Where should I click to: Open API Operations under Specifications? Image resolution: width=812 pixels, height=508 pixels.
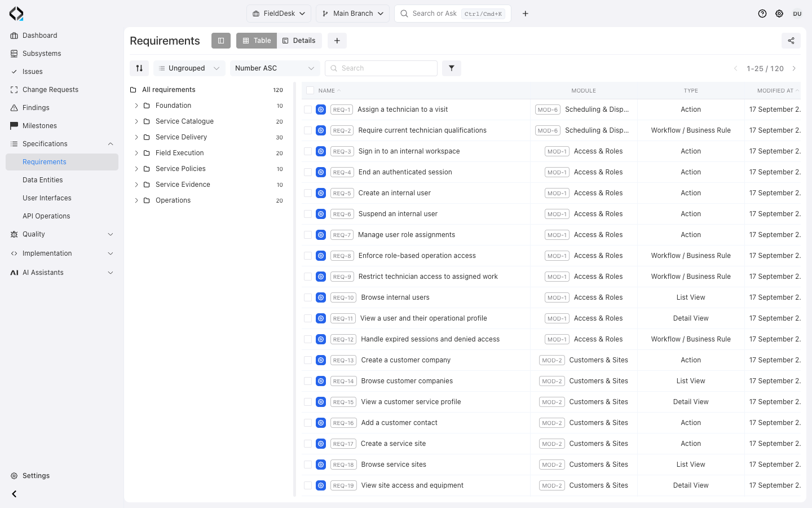[x=62, y=216]
